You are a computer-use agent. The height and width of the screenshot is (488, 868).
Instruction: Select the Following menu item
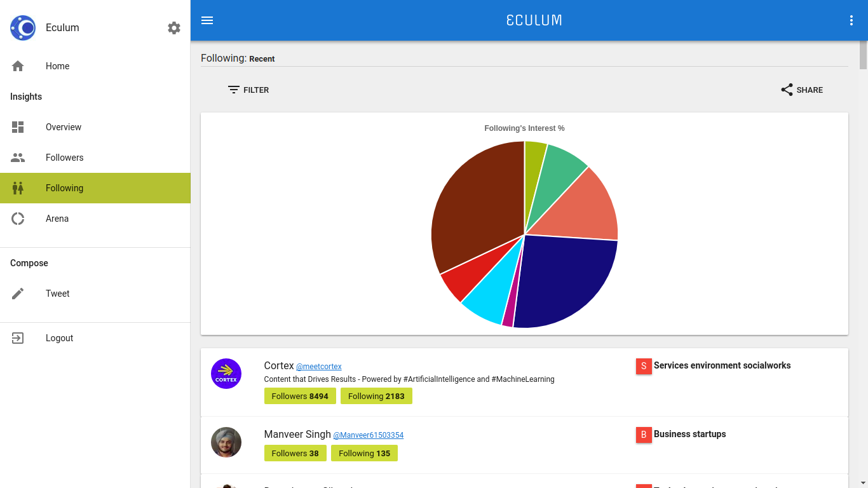[x=95, y=188]
